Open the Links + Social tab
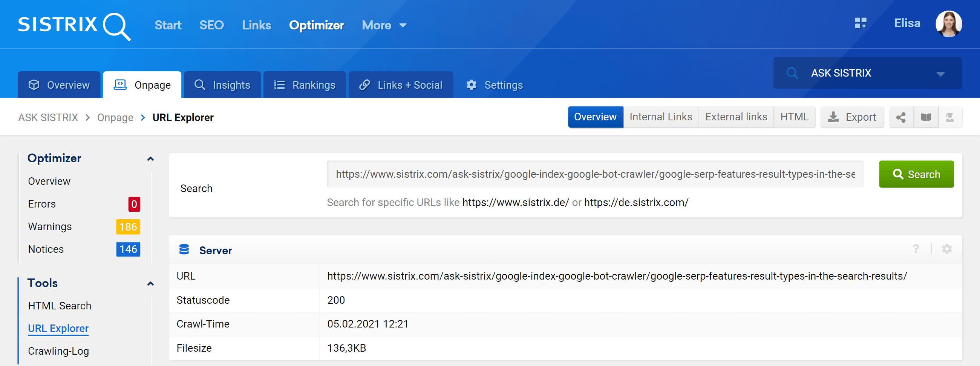 point(401,85)
